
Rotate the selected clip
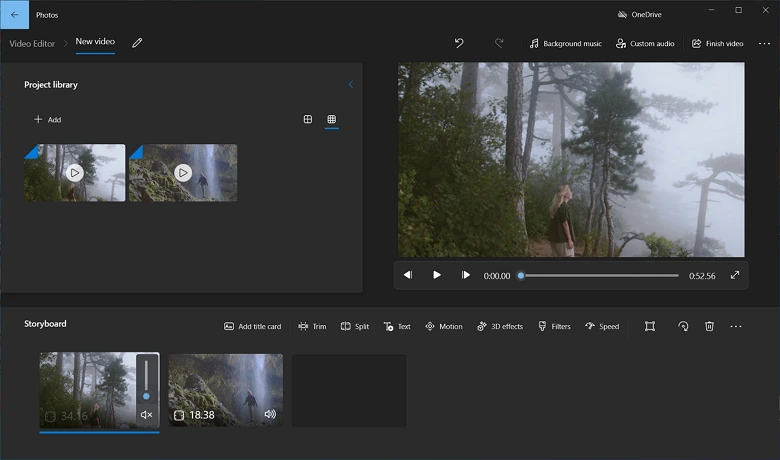(683, 326)
